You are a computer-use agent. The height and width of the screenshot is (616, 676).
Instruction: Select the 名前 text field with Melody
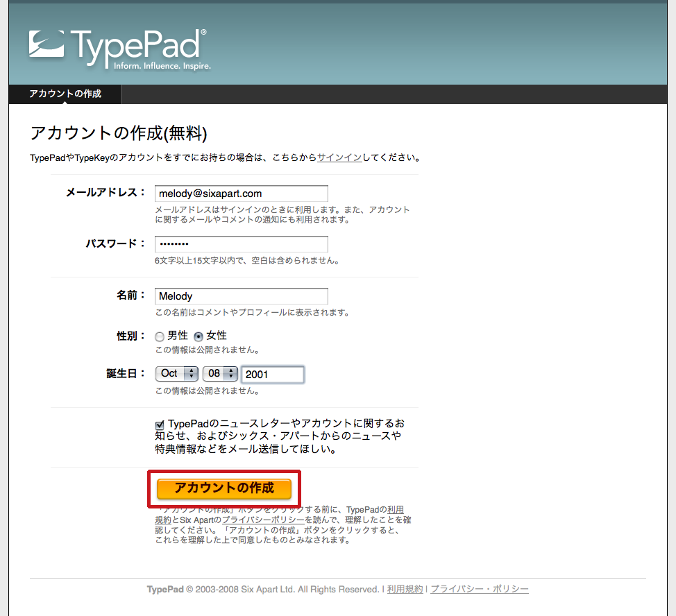(x=242, y=296)
